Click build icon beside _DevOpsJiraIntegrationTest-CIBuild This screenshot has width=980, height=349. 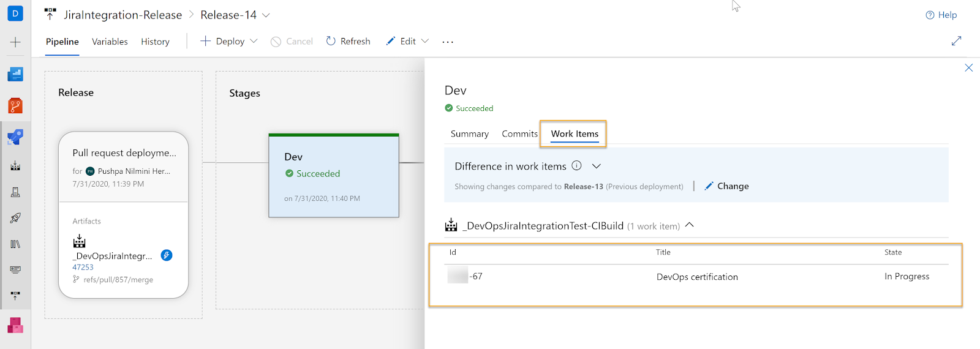pos(451,225)
